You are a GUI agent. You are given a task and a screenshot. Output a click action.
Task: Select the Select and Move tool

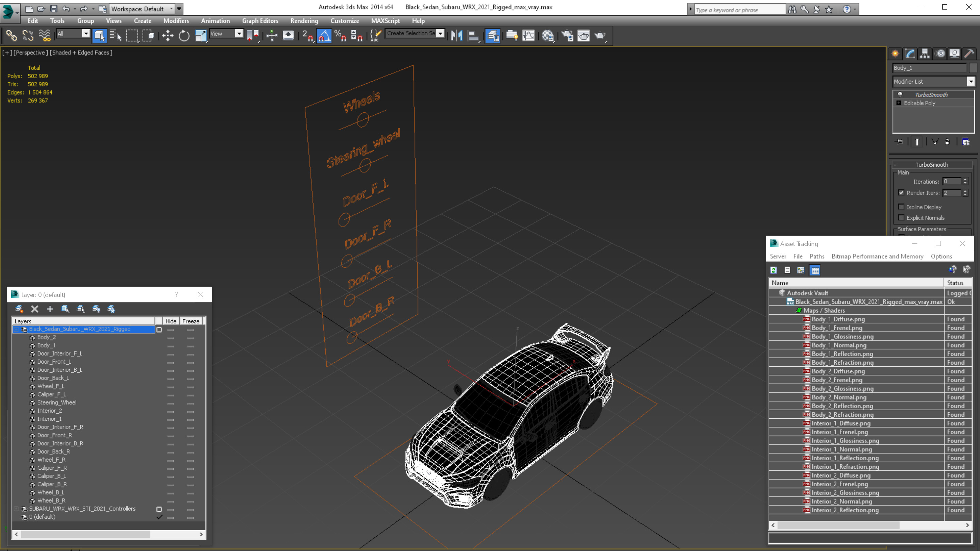(167, 36)
